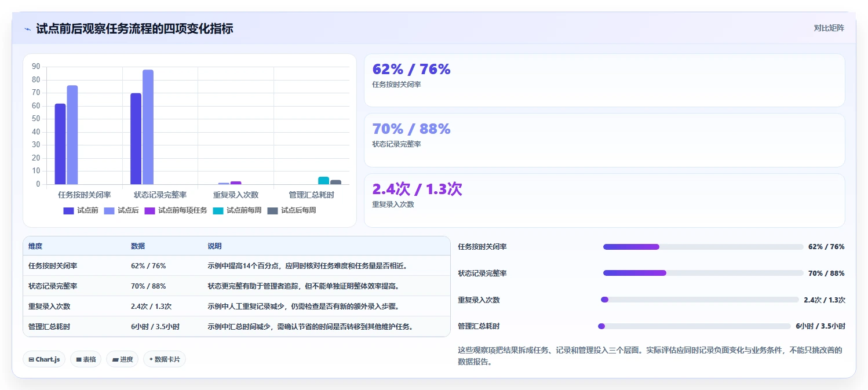
Task: Click the 管理汇总耗时 axis label
Action: coord(311,195)
